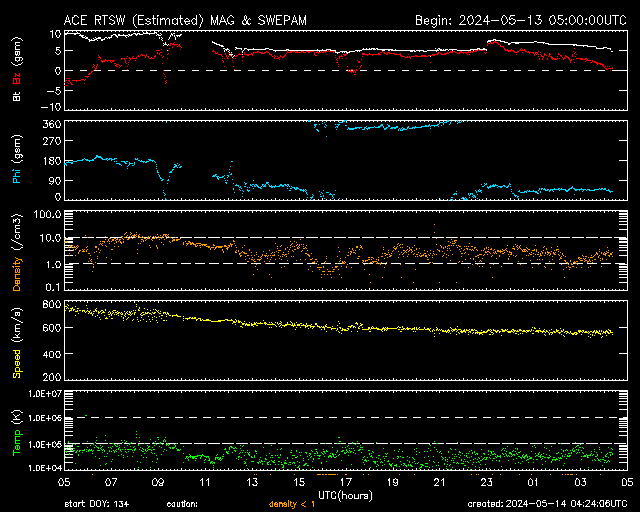The image size is (640, 512).
Task: Click the '200' tick on Speed axis
Action: [52, 377]
